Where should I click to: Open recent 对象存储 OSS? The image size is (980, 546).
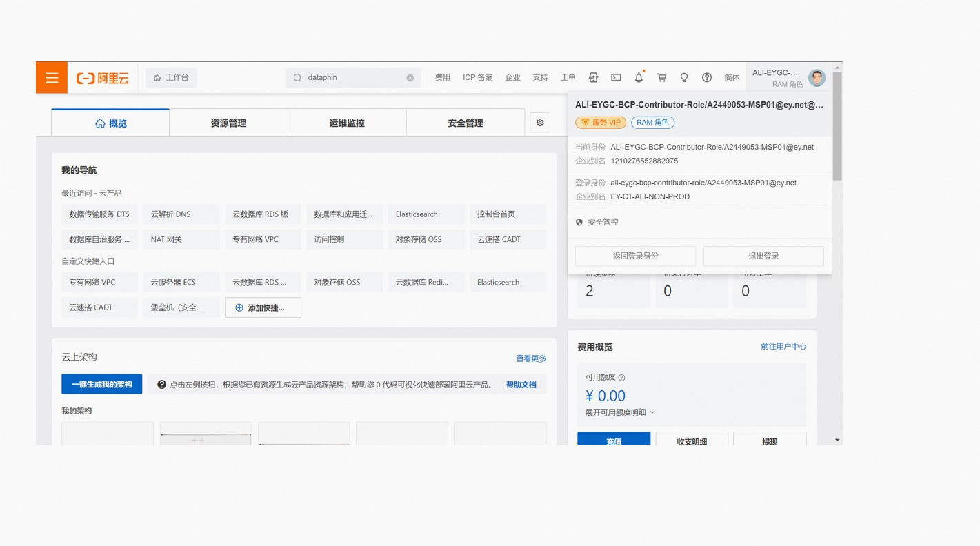(x=426, y=240)
